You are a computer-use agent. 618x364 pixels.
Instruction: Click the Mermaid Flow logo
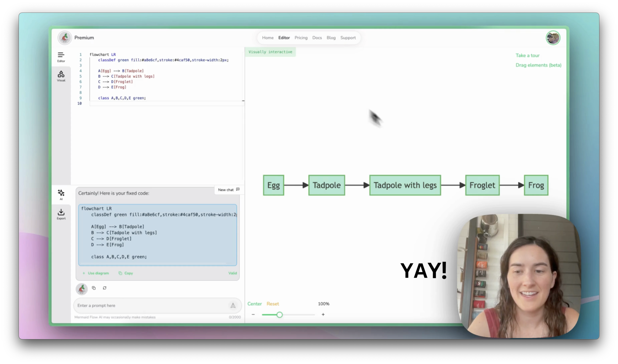point(65,38)
